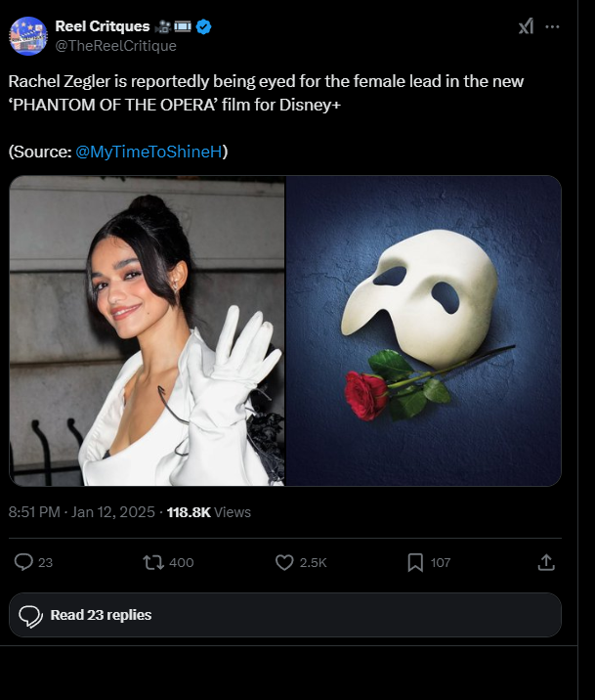Click the Reel Critques display name
Screen dimensions: 595x700
[103, 26]
